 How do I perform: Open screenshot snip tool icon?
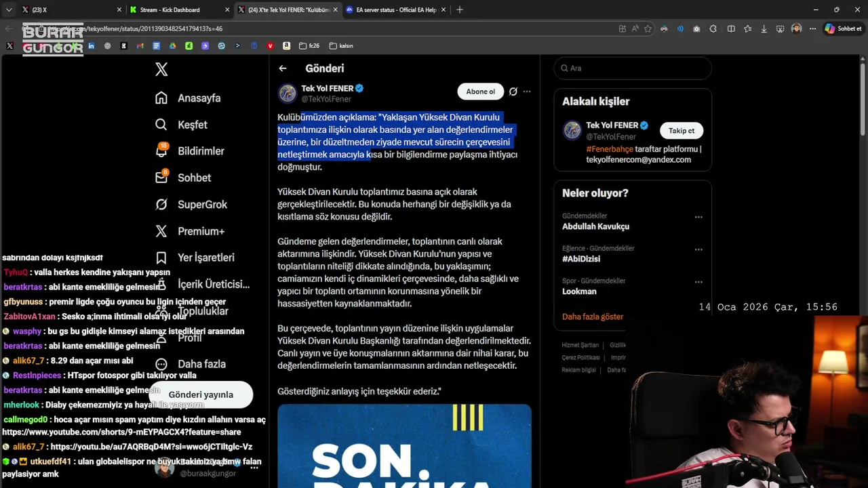781,28
